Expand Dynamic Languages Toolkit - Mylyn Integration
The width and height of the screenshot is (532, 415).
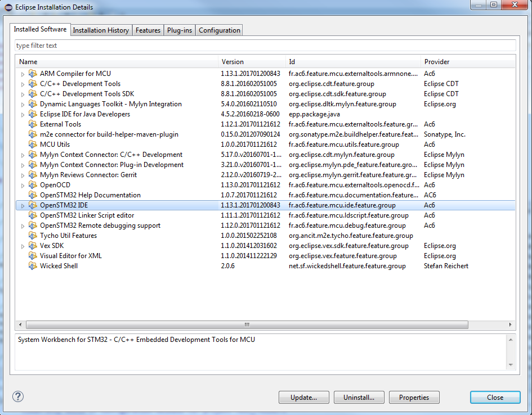23,105
